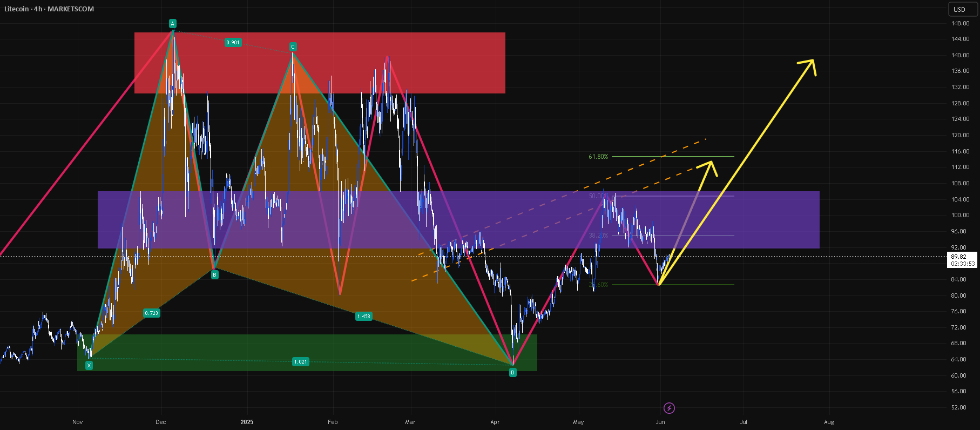Click the 61.80% Fibonacci level label
980x430 pixels.
pyautogui.click(x=598, y=157)
